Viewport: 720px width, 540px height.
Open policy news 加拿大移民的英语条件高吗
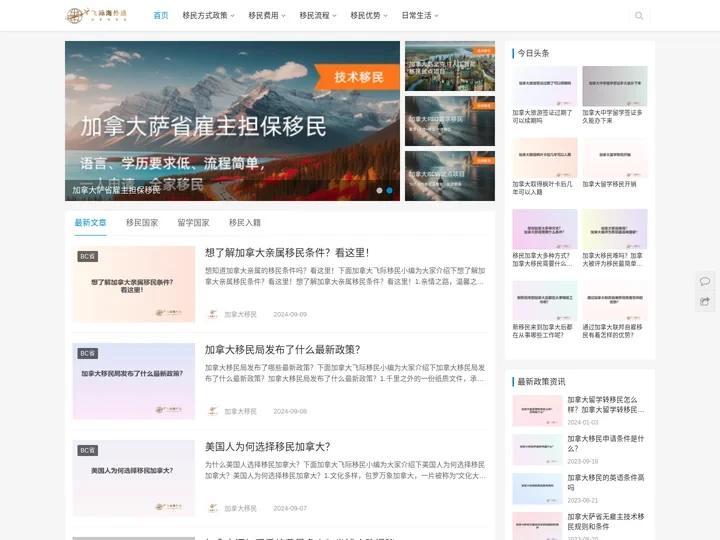tap(606, 483)
